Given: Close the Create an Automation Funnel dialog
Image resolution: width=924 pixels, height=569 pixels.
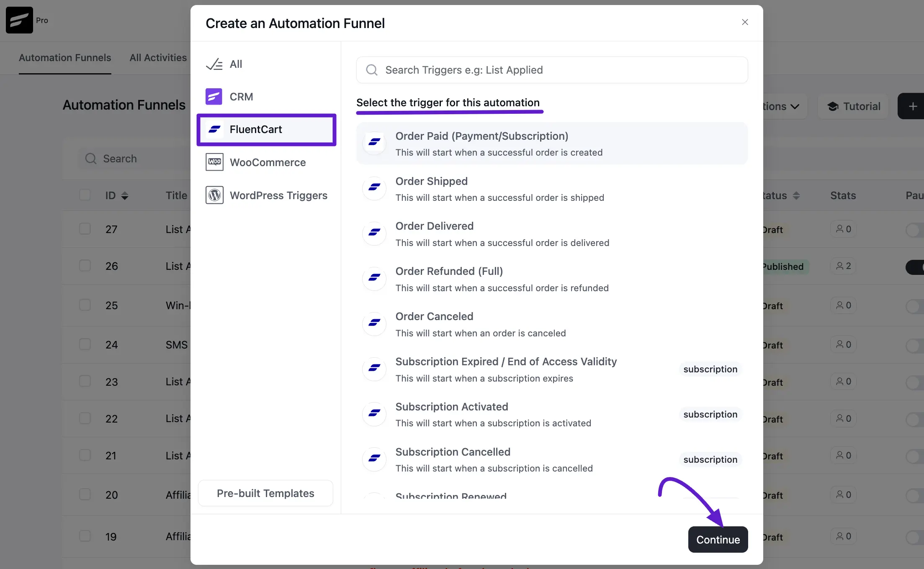Looking at the screenshot, I should click(x=745, y=22).
